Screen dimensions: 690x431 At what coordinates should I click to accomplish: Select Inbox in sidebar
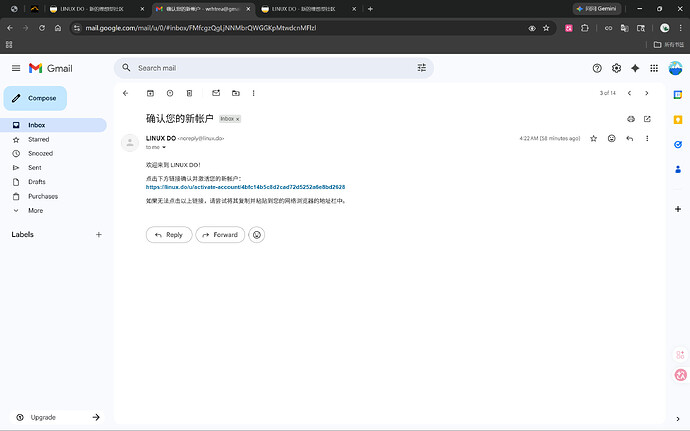point(53,125)
